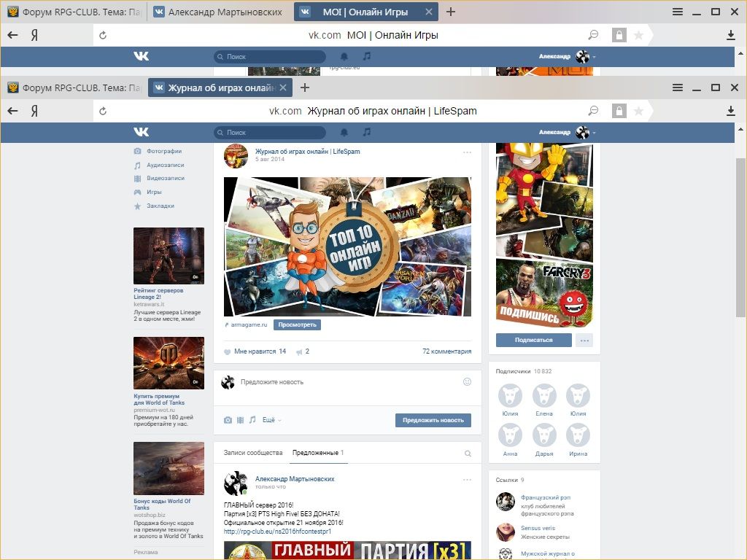Viewport: 747px width, 560px height.
Task: Click the VK logo in the back window header
Action: [x=141, y=56]
